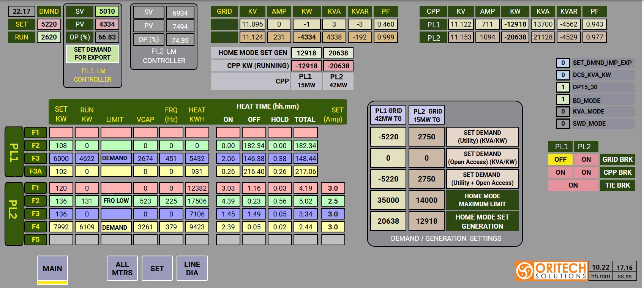Image resolution: width=644 pixels, height=289 pixels.
Task: Click HOME MODE SET GEN value 20638
Action: coord(338,53)
